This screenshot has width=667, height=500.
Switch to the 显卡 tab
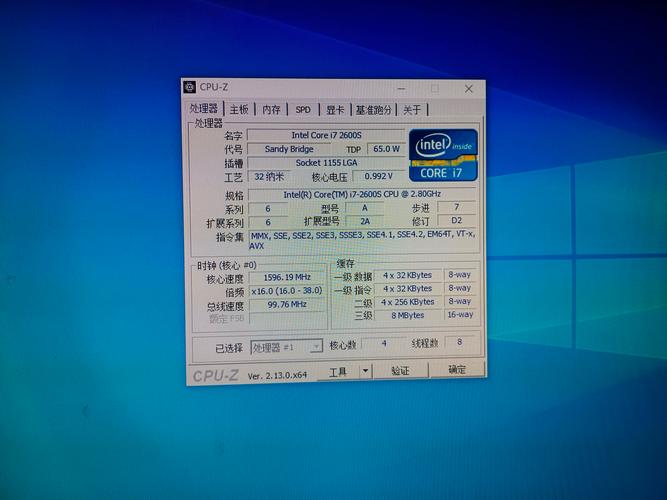(x=335, y=110)
